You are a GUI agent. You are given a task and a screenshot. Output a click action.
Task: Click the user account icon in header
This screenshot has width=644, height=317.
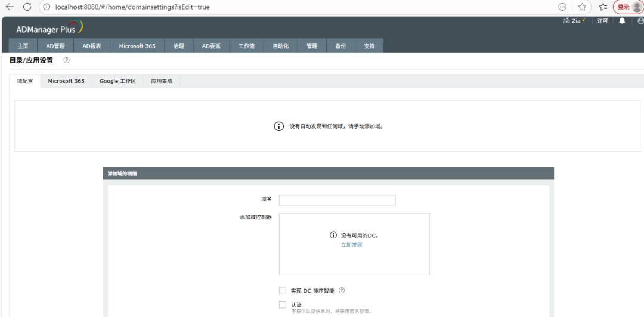click(x=640, y=21)
